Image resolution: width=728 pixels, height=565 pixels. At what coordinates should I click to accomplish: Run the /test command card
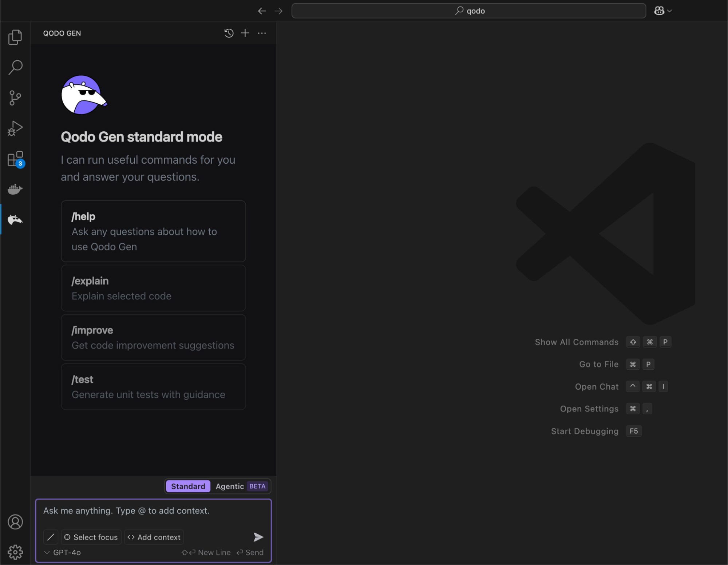point(153,387)
